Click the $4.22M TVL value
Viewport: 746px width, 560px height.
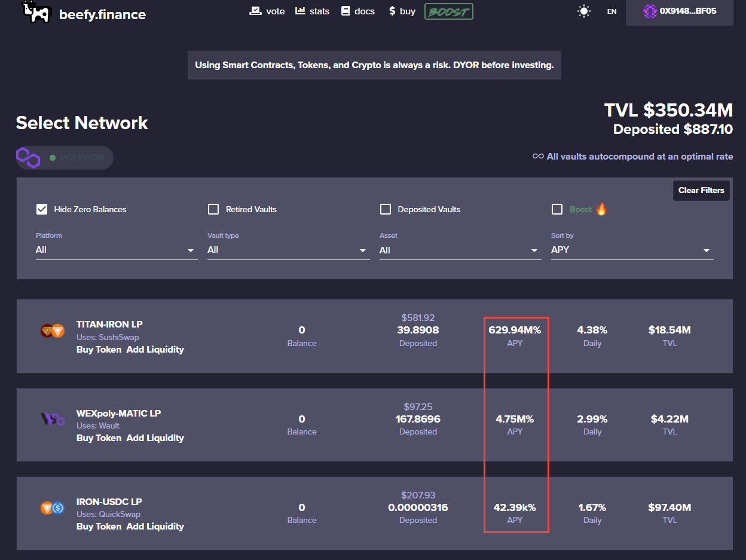click(669, 419)
